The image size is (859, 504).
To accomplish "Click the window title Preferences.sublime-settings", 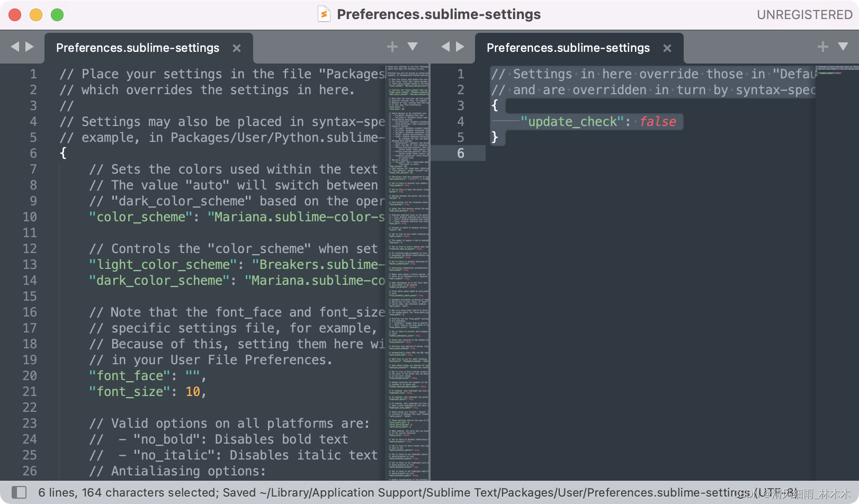I will point(439,14).
